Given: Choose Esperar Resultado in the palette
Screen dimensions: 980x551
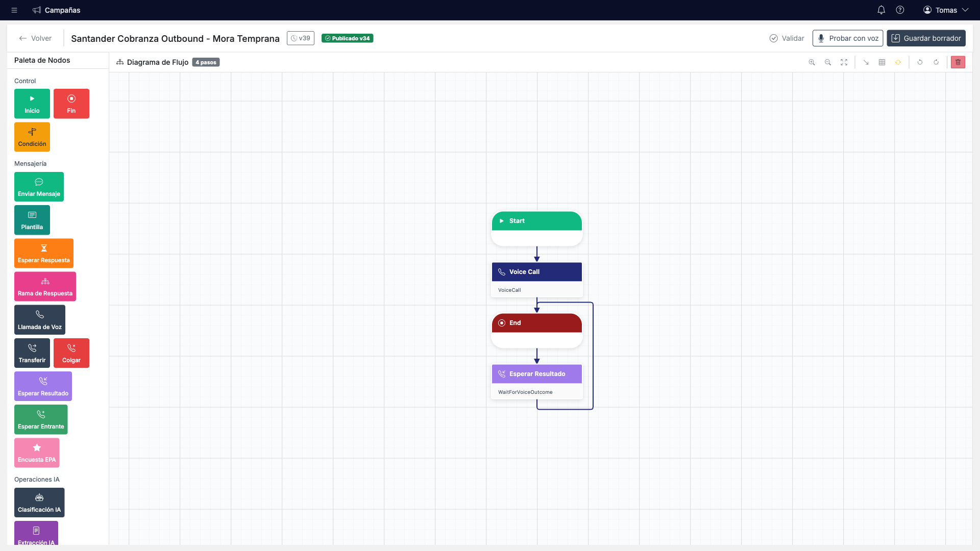Looking at the screenshot, I should pyautogui.click(x=43, y=386).
